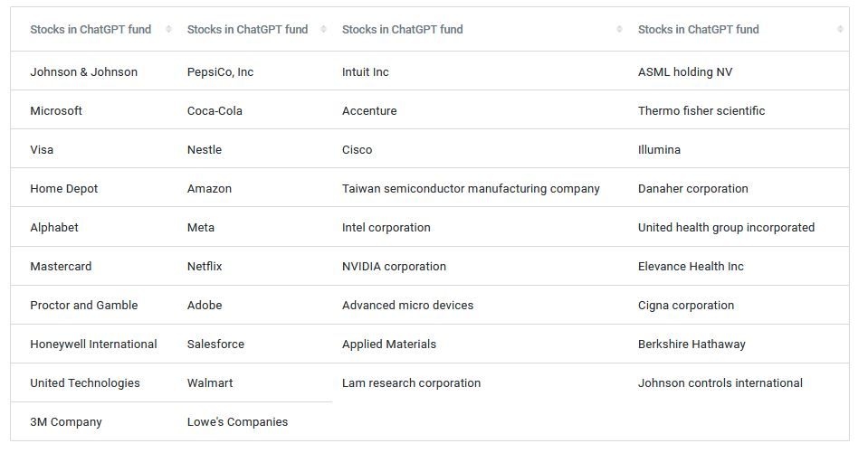Click the Honeywell International cell
This screenshot has height=453, width=868.
89,344
